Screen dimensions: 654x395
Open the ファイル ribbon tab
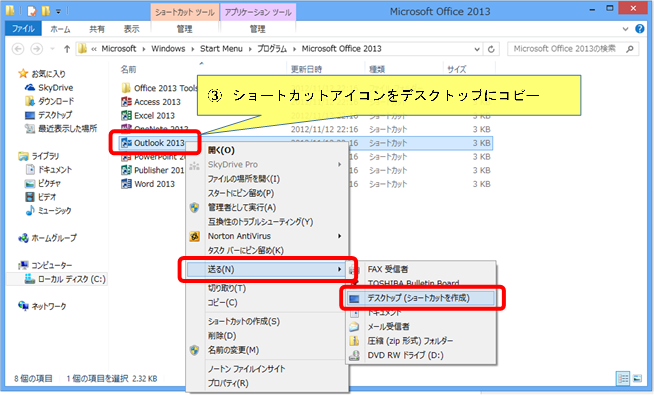[23, 28]
